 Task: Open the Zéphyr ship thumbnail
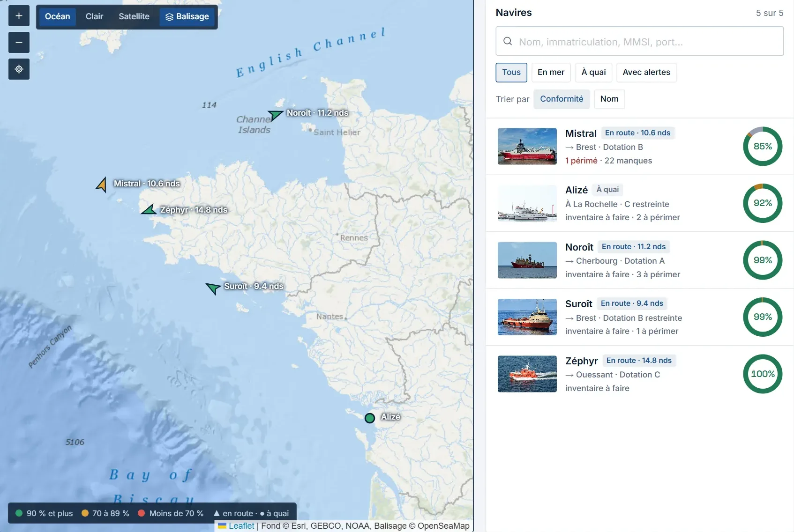click(527, 374)
